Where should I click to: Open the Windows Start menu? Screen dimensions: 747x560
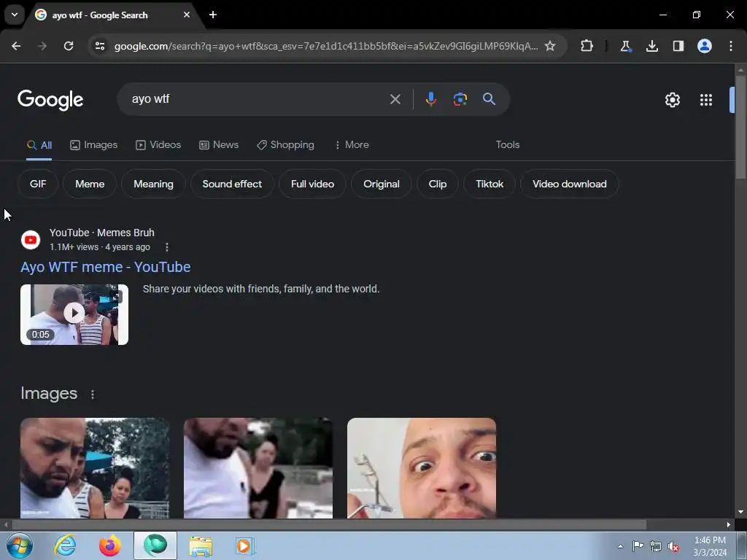click(20, 545)
